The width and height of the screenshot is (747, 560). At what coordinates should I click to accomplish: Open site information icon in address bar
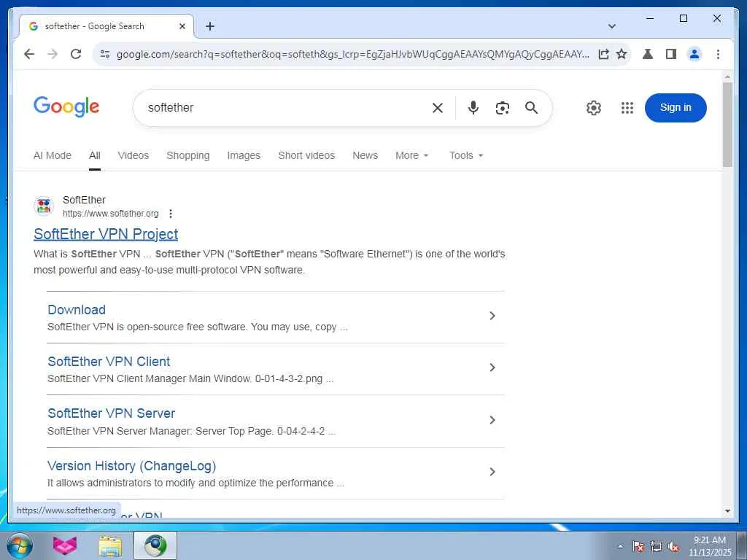point(105,54)
